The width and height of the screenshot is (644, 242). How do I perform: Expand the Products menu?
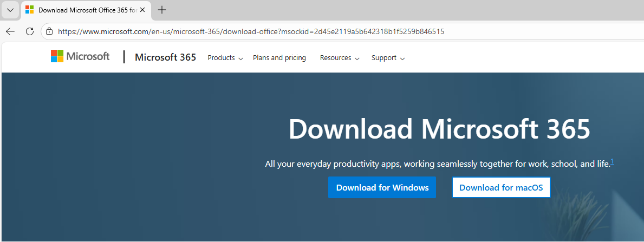click(225, 58)
